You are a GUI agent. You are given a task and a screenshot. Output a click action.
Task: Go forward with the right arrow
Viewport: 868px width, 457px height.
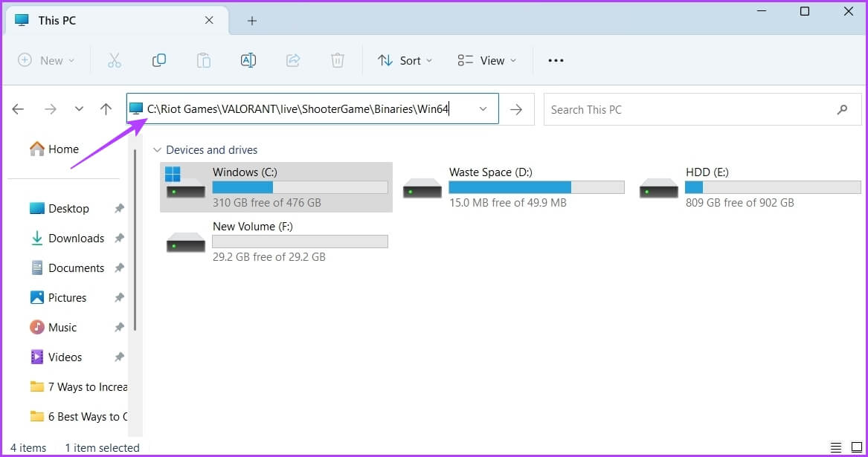point(51,109)
